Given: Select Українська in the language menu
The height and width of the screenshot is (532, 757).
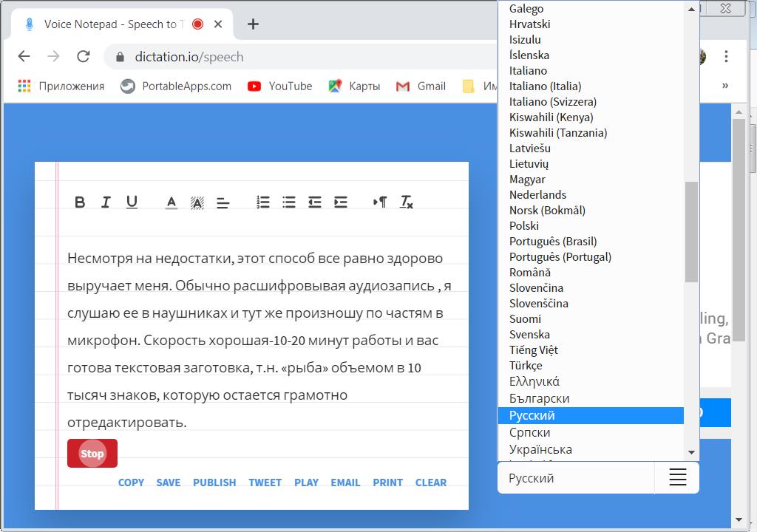Looking at the screenshot, I should point(542,449).
